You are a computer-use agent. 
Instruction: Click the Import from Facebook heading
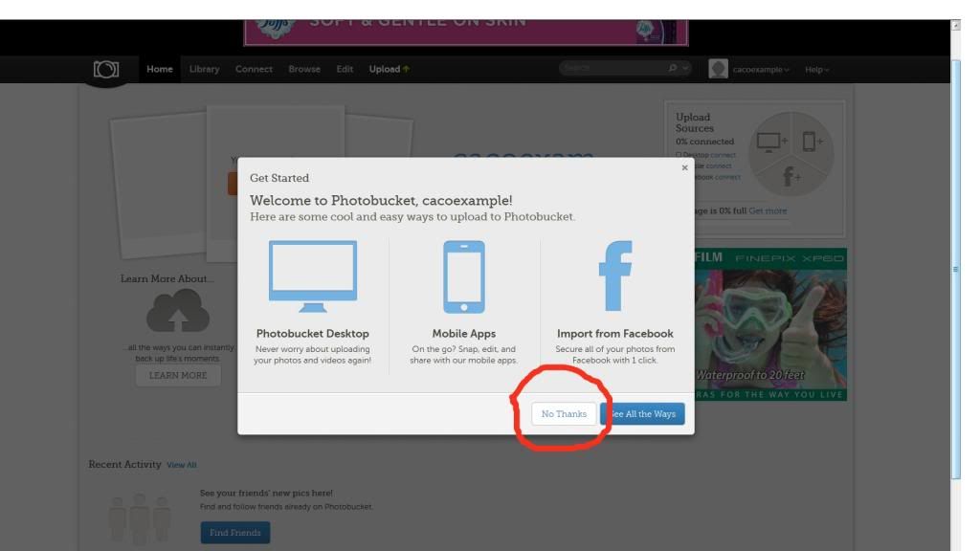615,334
